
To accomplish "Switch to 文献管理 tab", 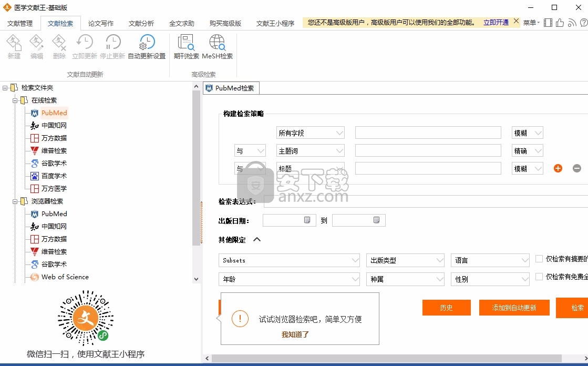I will tap(20, 23).
